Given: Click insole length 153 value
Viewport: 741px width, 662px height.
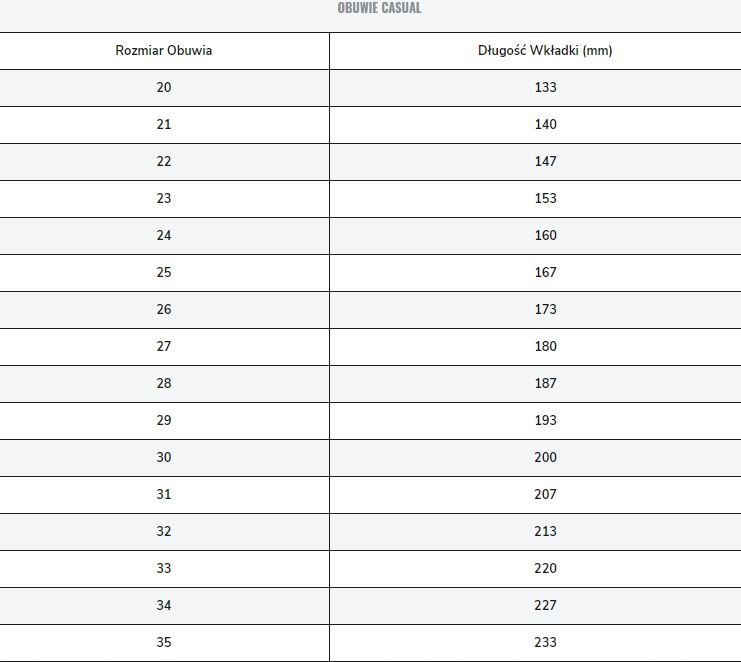Looking at the screenshot, I should 545,198.
